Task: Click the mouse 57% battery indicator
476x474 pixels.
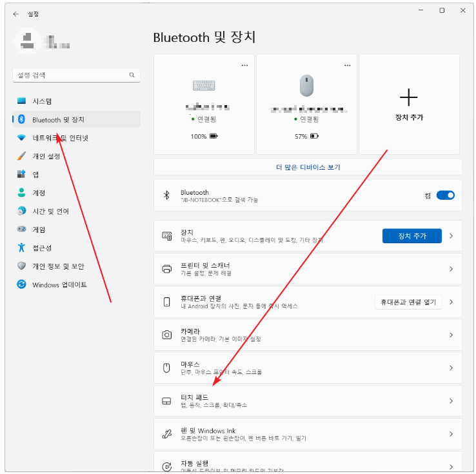Action: [x=306, y=136]
